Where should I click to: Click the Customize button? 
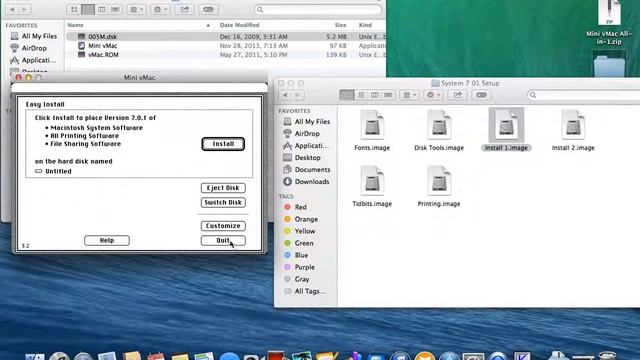coord(223,226)
